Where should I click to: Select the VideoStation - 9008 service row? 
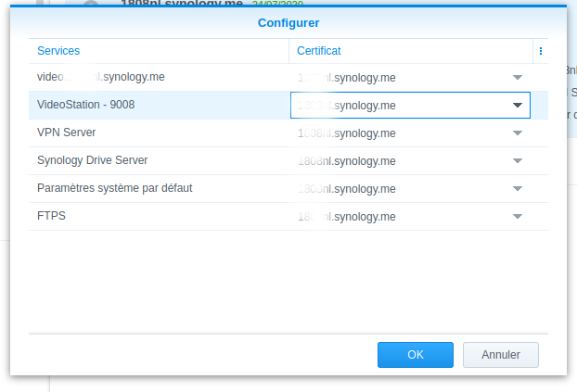click(x=85, y=106)
